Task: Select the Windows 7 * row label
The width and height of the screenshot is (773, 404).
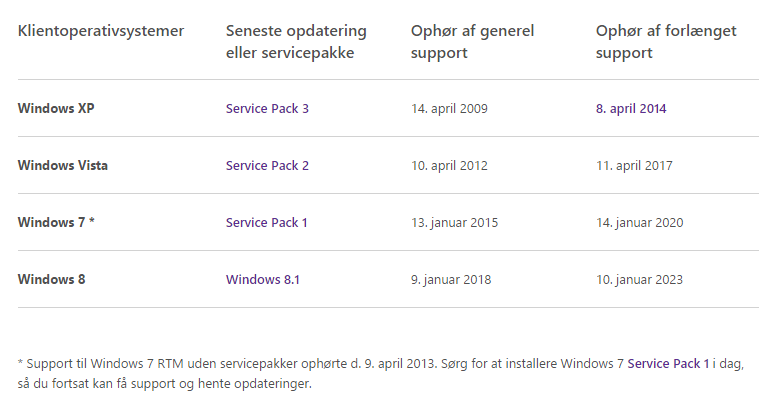Action: click(x=56, y=222)
